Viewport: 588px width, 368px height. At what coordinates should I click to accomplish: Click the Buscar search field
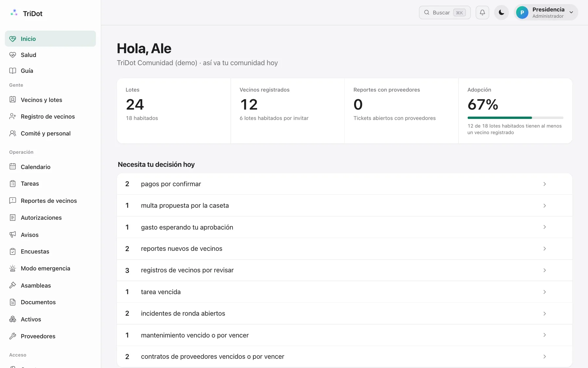pos(445,12)
